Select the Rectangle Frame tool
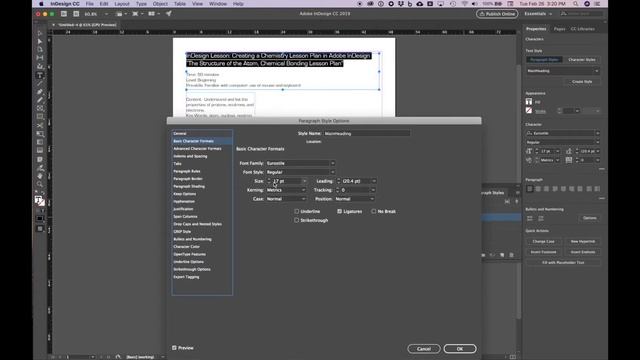 tap(40, 109)
